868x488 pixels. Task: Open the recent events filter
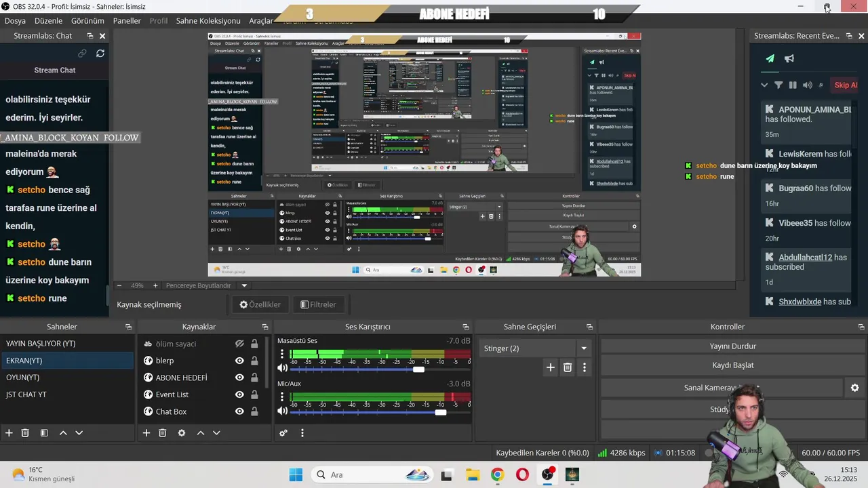point(778,85)
